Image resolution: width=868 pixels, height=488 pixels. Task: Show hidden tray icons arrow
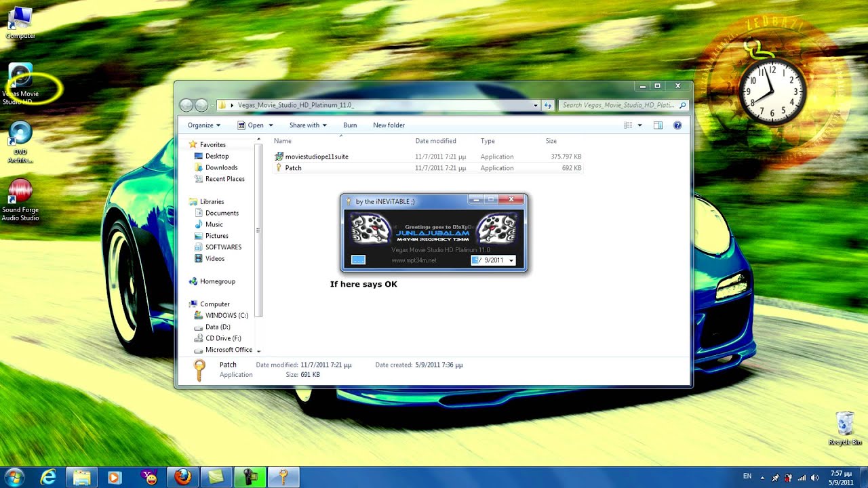[x=762, y=477]
